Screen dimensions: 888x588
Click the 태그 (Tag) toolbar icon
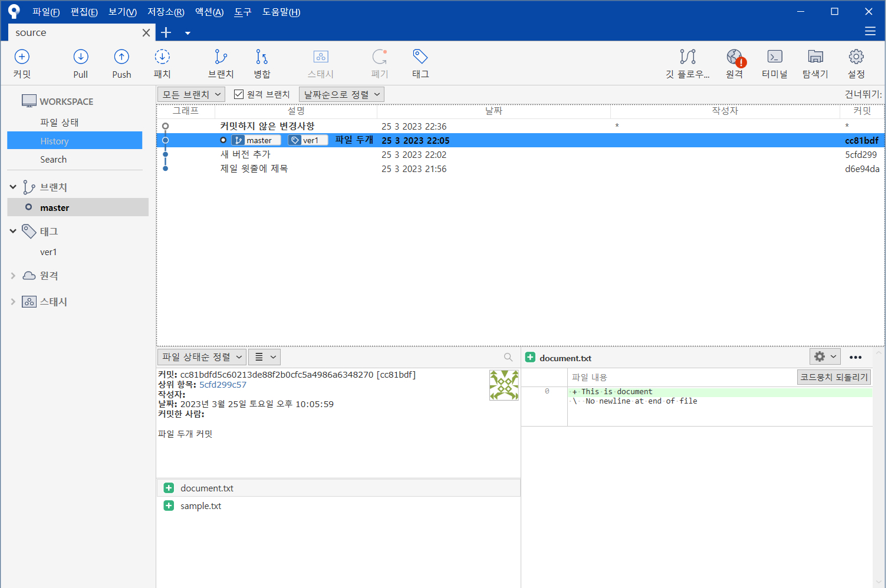(x=420, y=57)
